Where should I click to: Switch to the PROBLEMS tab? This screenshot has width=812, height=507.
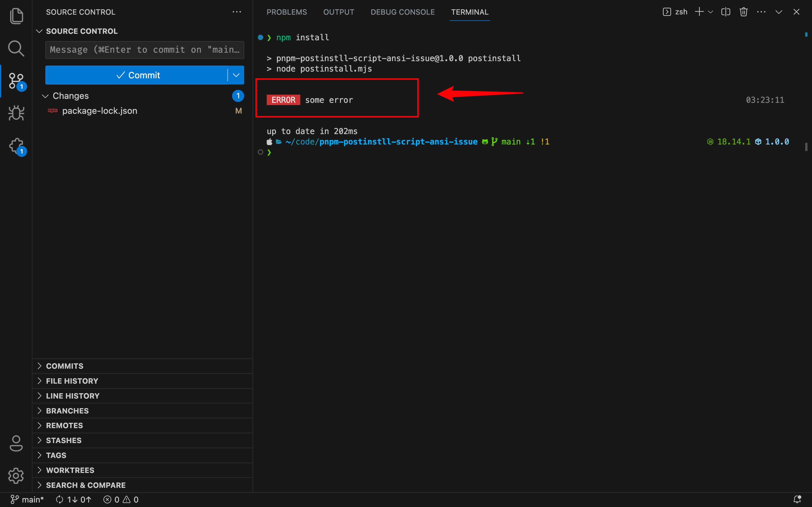[286, 12]
